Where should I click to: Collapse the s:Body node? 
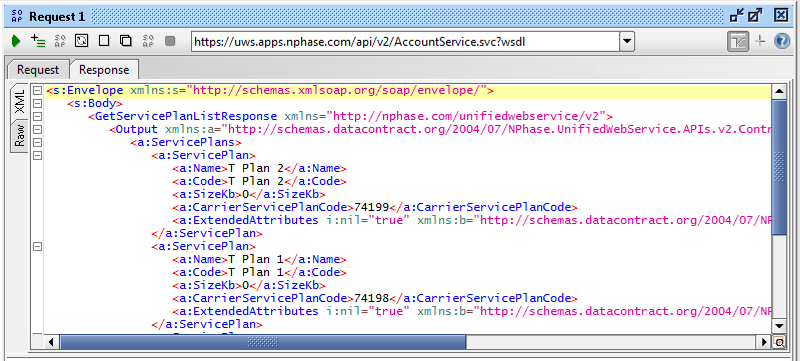tap(37, 104)
